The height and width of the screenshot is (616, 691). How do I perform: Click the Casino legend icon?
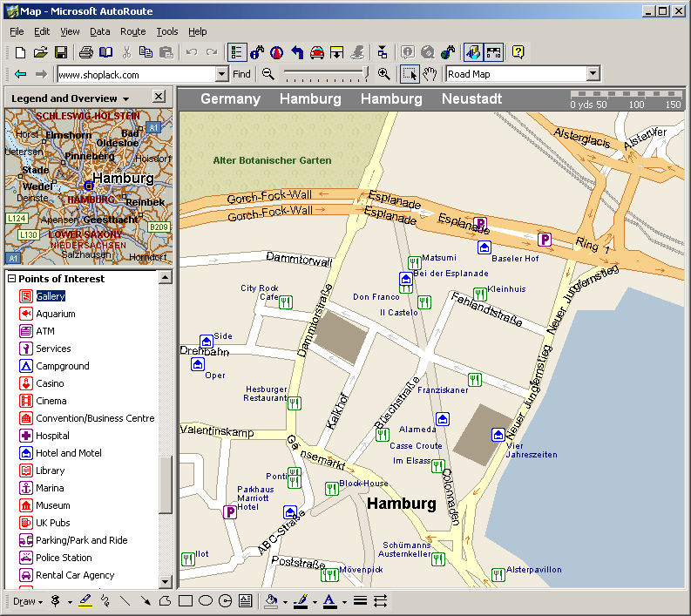pos(26,383)
